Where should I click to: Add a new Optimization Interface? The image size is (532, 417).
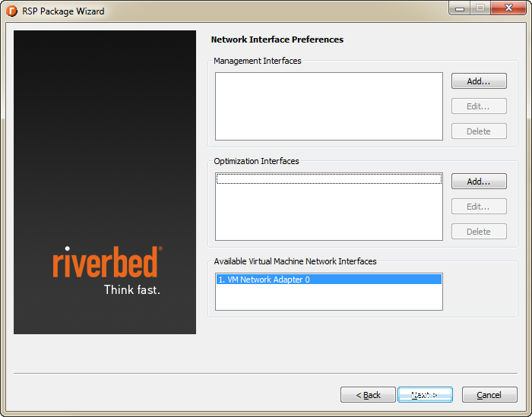[x=479, y=182]
